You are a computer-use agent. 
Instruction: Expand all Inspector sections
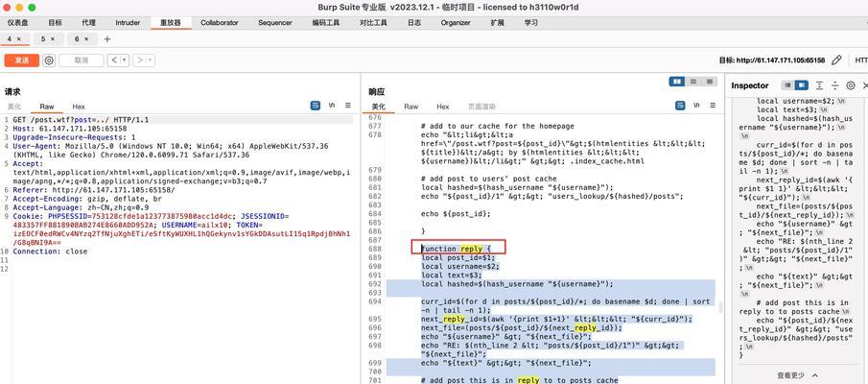point(819,85)
